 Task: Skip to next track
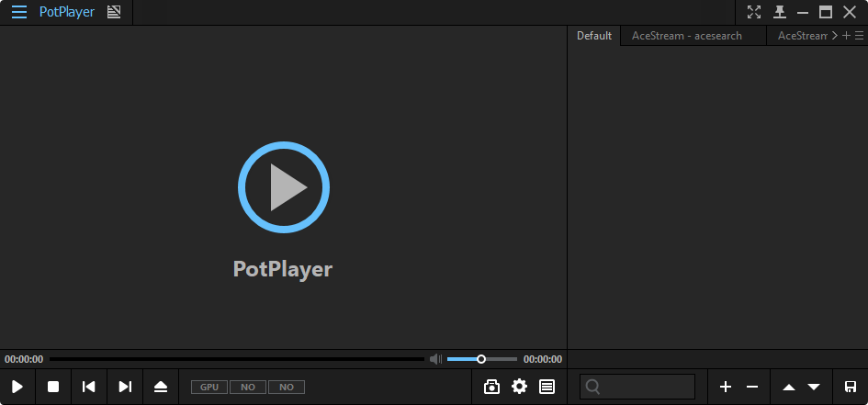pyautogui.click(x=125, y=387)
